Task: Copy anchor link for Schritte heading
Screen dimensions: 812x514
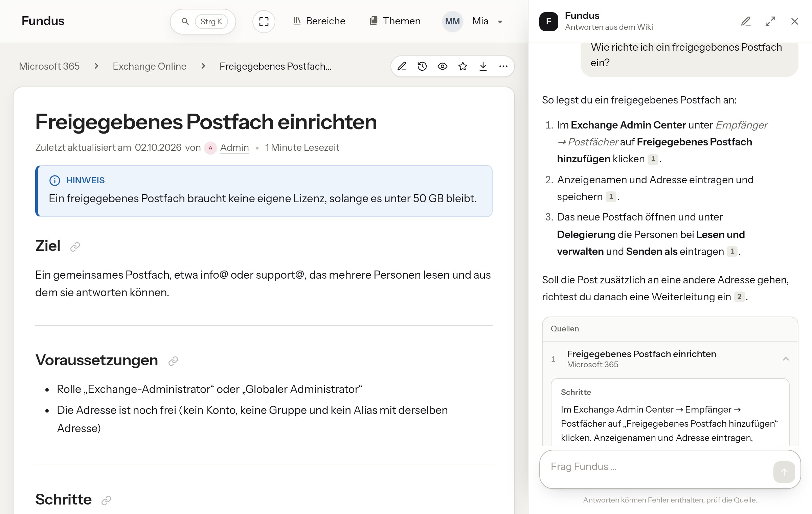Action: 106,500
